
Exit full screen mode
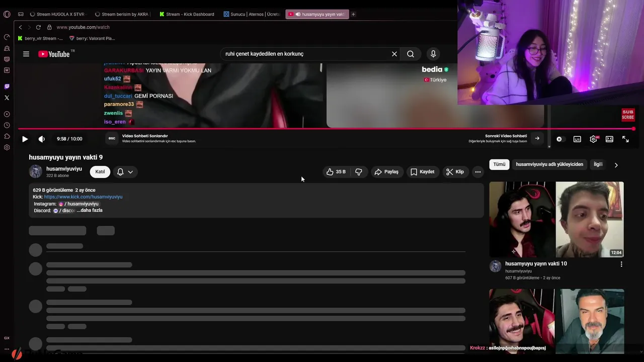coord(625,139)
